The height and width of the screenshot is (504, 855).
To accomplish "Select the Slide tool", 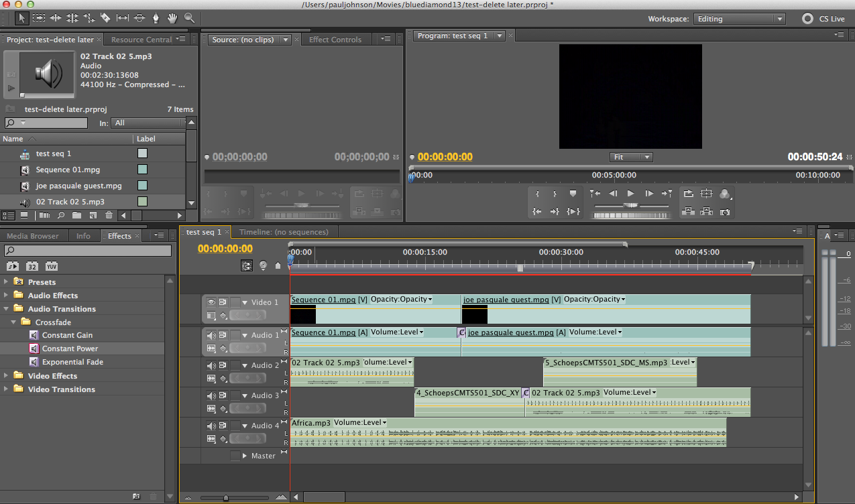I will point(139,18).
